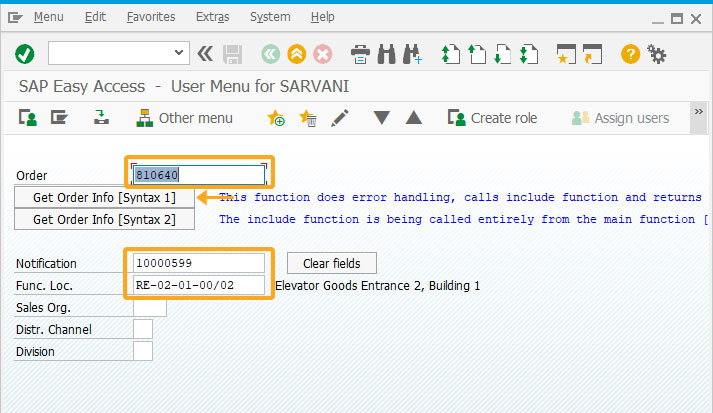
Task: Click the Print icon
Action: (x=361, y=55)
